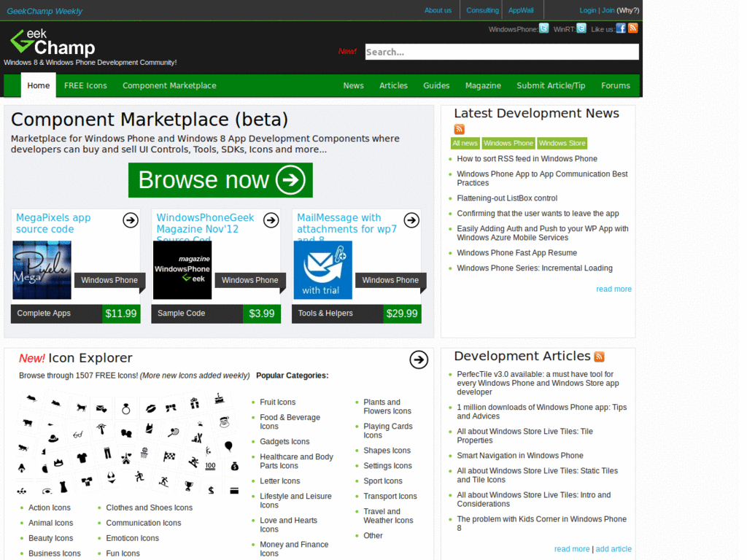Click the AppWall link
Image resolution: width=747 pixels, height=560 pixels.
pyautogui.click(x=521, y=10)
